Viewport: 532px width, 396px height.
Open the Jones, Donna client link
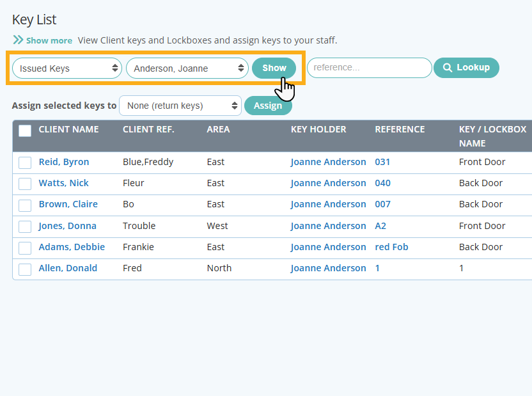point(67,226)
